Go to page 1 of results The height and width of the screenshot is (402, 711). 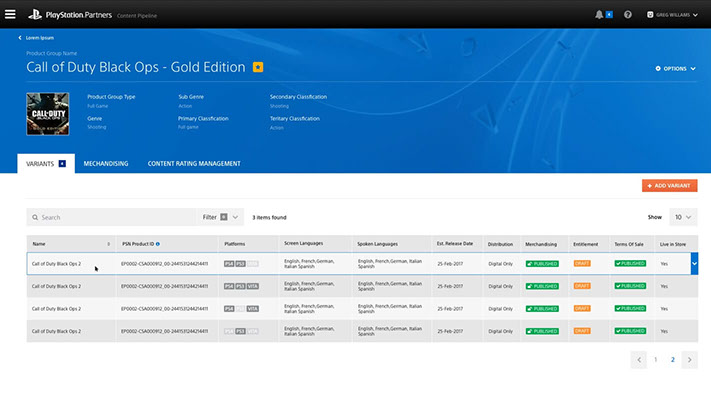(x=656, y=359)
